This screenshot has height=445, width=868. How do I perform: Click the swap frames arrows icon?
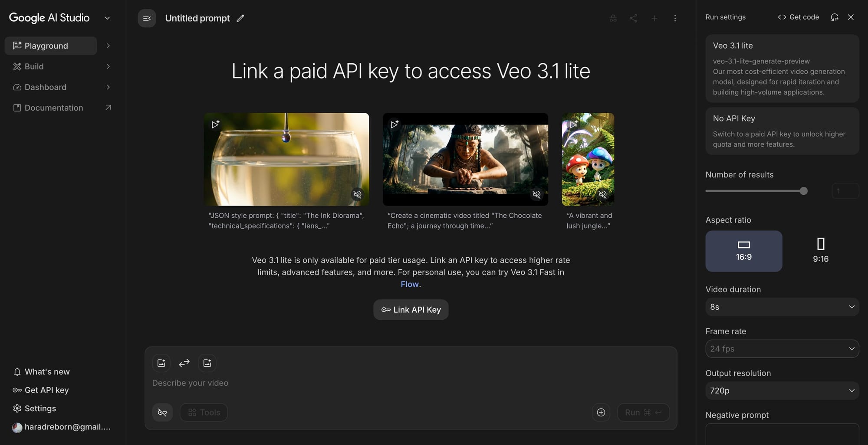point(184,363)
